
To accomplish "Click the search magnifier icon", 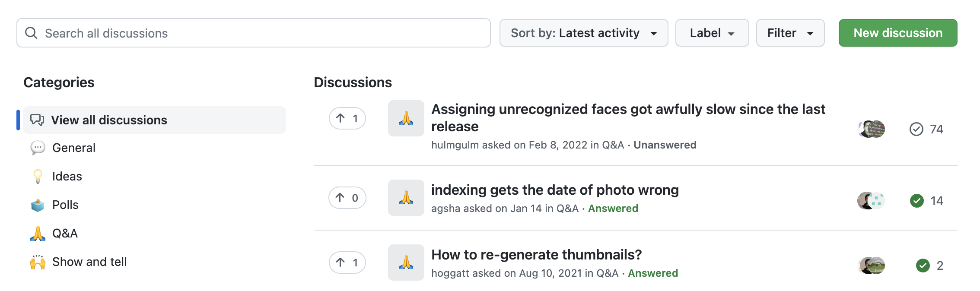I will 31,33.
